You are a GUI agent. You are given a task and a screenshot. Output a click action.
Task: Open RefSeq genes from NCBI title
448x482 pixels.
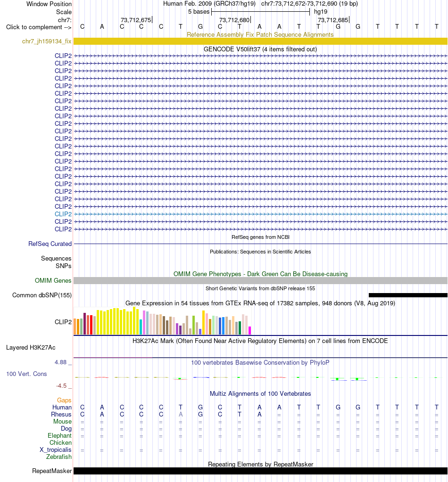260,237
